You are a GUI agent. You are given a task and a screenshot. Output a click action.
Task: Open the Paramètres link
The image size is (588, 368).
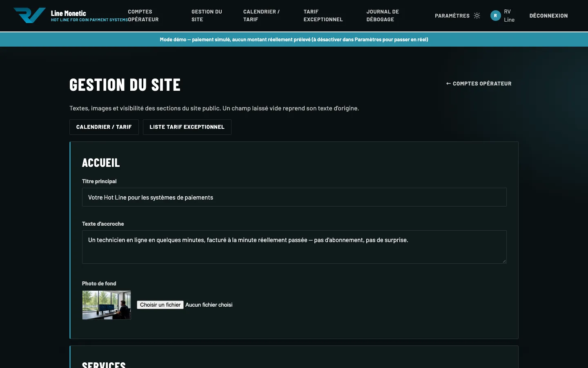click(x=452, y=16)
